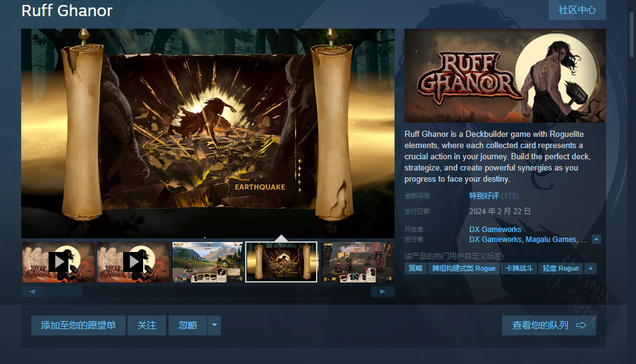
Task: Open the 卡牌战斗 tag
Action: 518,268
